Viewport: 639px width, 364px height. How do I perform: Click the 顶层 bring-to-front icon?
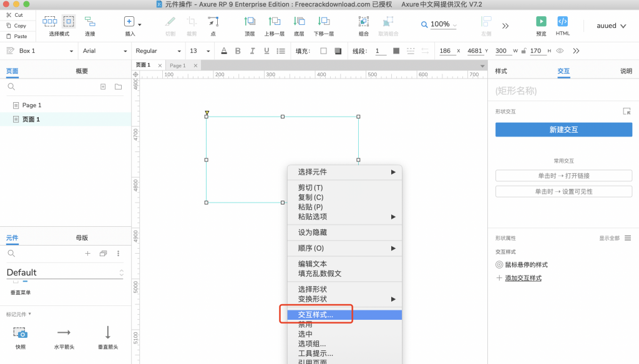250,22
